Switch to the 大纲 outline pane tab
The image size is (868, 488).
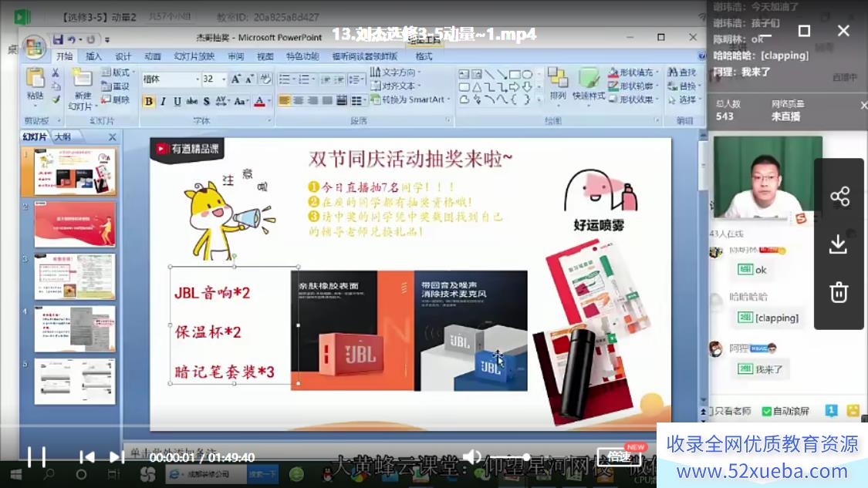[x=62, y=136]
